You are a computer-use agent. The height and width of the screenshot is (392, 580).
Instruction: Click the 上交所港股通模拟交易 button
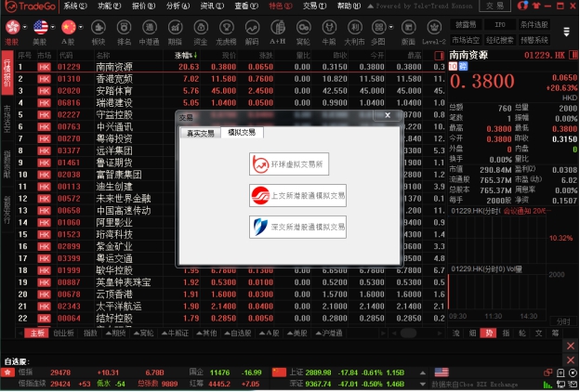[x=290, y=196]
